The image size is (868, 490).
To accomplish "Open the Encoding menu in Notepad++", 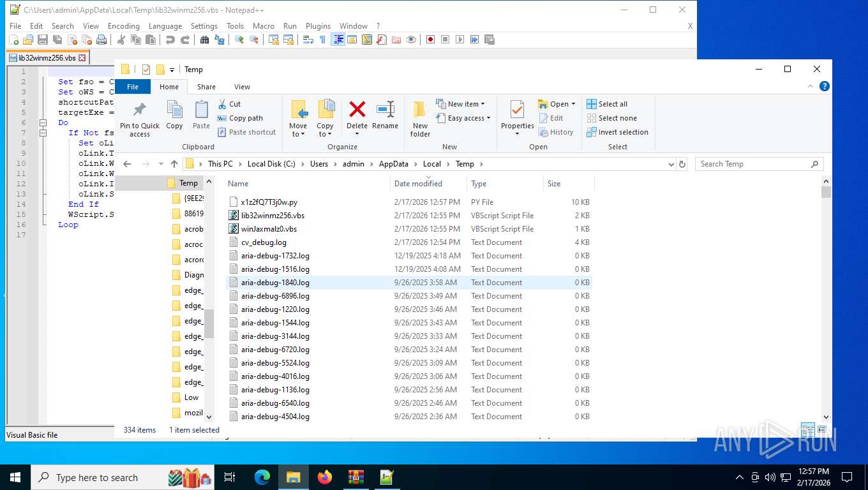I will tap(123, 26).
